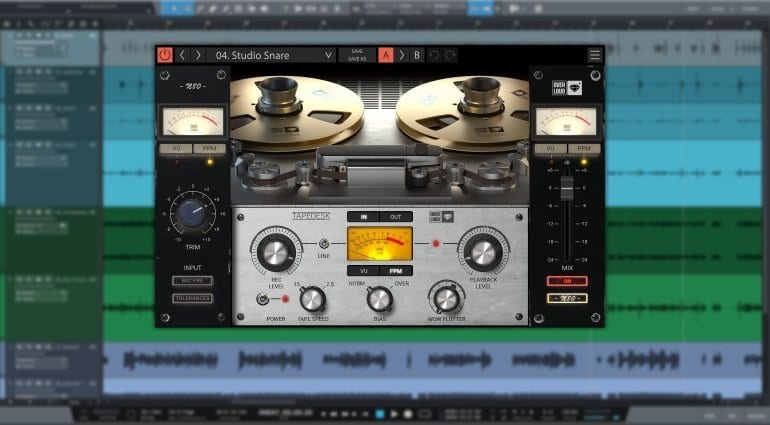Toggle the red ON button under MIX
The height and width of the screenshot is (425, 770).
[x=567, y=281]
